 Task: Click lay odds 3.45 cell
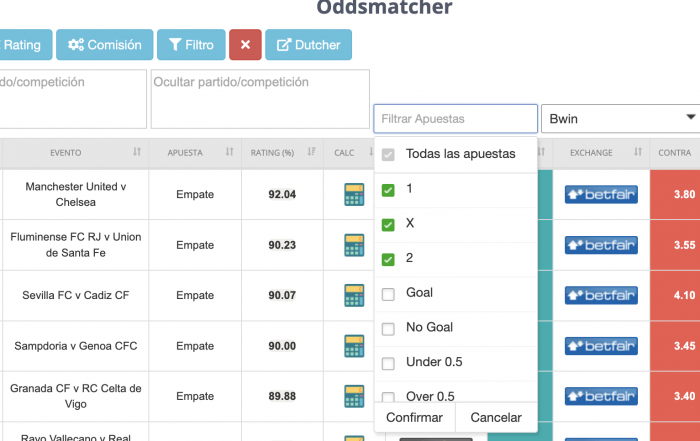675,346
